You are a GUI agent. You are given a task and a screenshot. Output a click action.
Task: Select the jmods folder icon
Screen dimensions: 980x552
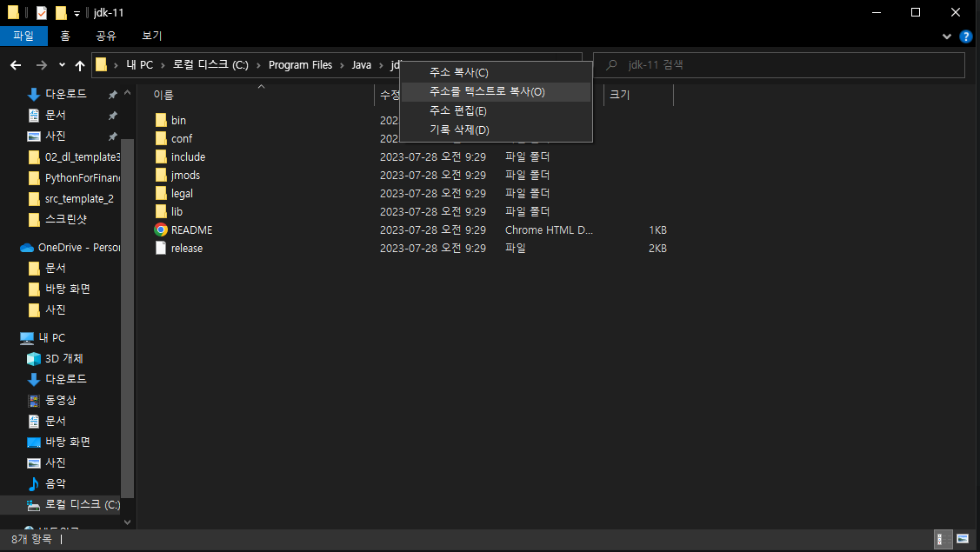[x=161, y=175]
